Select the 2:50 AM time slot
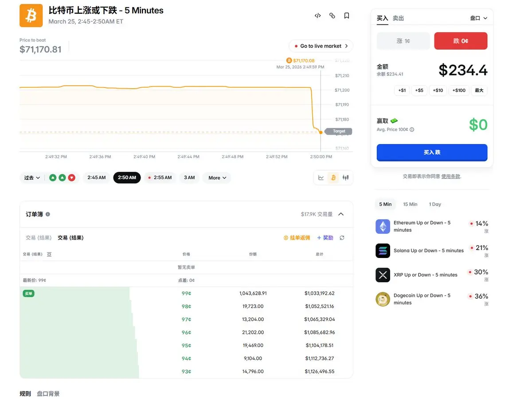This screenshot has width=532, height=402. click(127, 178)
